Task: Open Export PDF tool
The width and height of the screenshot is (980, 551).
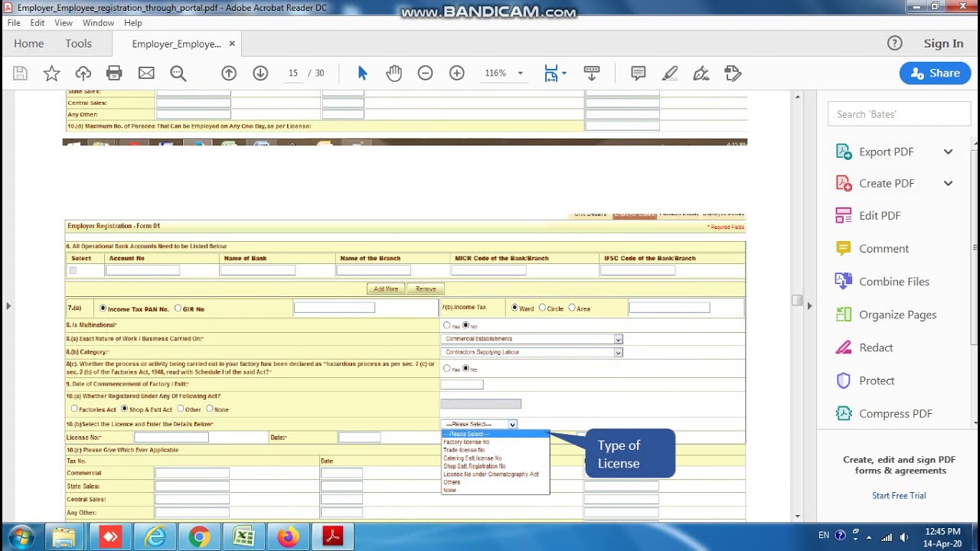Action: pos(886,152)
